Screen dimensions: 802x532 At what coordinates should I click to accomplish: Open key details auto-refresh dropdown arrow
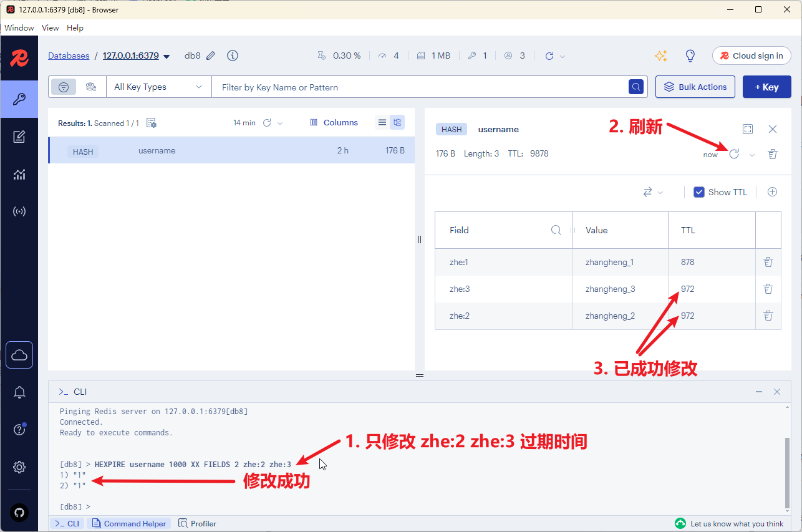click(x=752, y=155)
